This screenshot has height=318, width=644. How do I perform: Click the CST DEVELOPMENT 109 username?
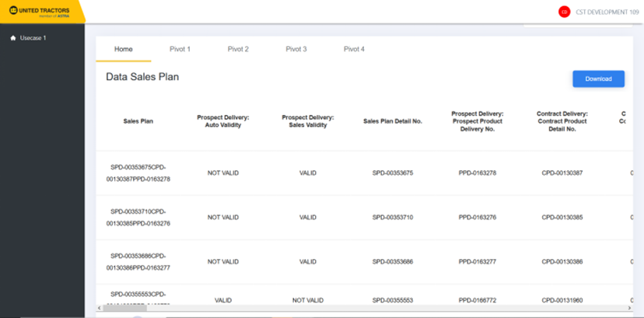click(x=607, y=12)
